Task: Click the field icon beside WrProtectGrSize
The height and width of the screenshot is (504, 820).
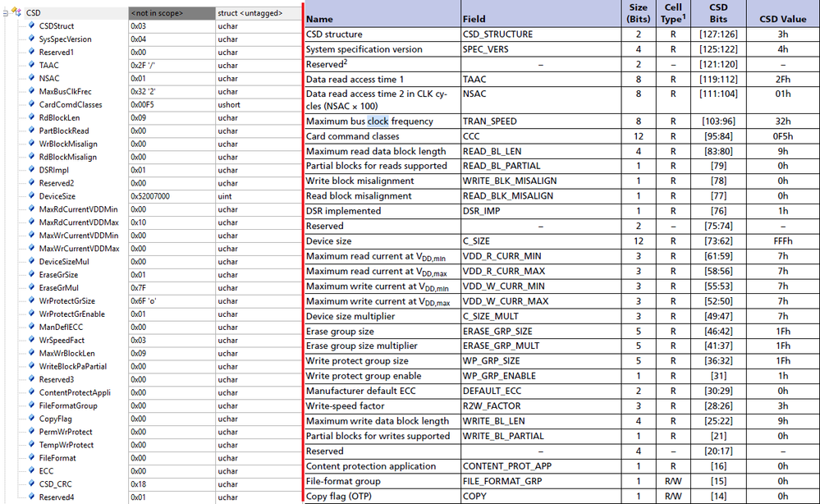Action: 31,300
